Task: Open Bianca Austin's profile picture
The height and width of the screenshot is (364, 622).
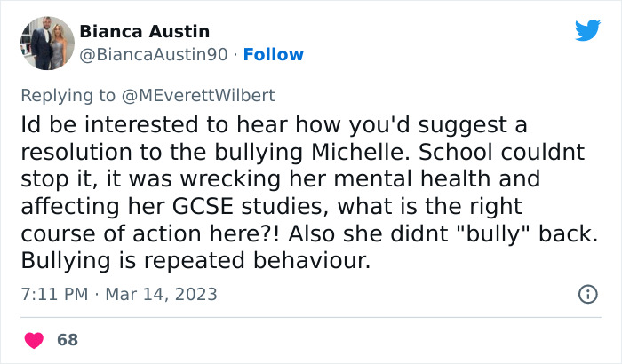Action: pyautogui.click(x=46, y=43)
